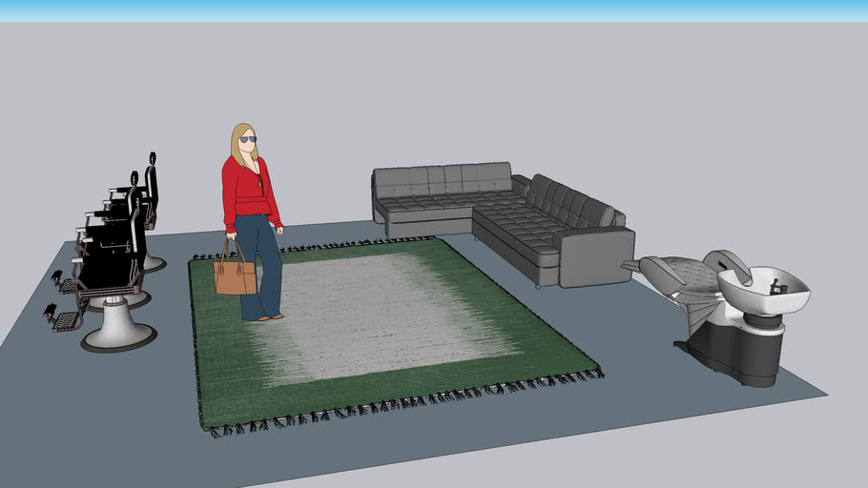Select the faucet on the shampoo sink
The width and height of the screenshot is (868, 488).
click(x=777, y=285)
